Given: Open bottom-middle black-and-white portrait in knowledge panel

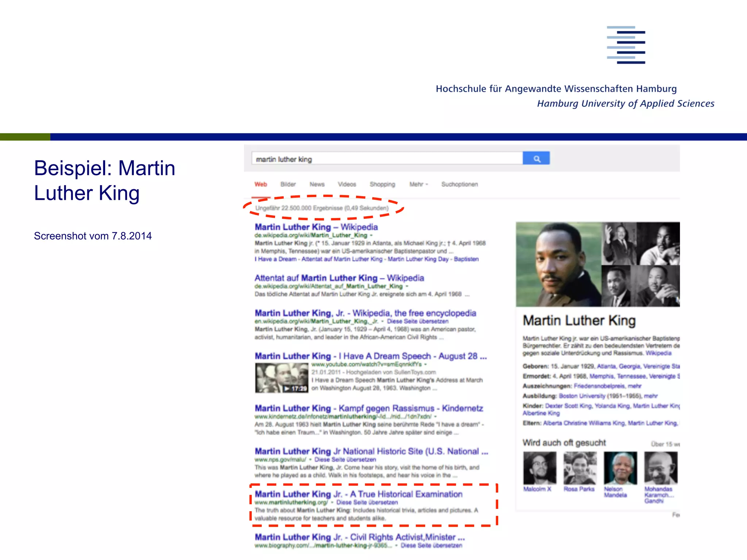Looking at the screenshot, I should coord(616,286).
